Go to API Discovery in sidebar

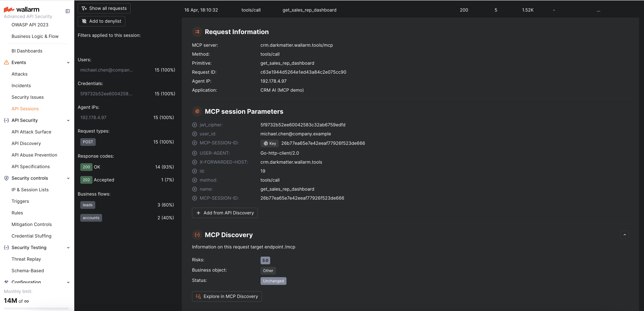pyautogui.click(x=26, y=143)
